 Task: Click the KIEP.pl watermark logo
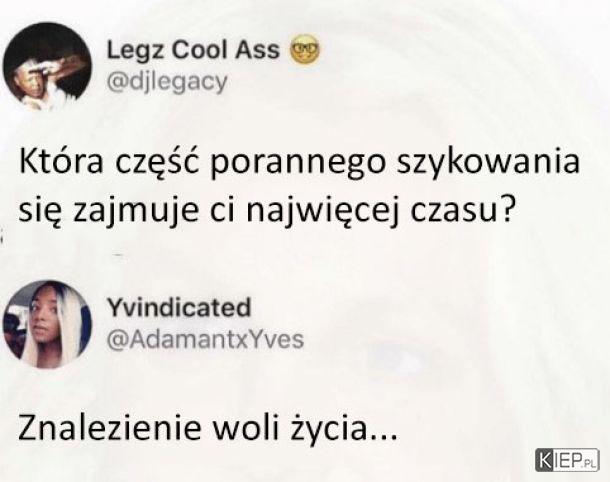tap(567, 460)
